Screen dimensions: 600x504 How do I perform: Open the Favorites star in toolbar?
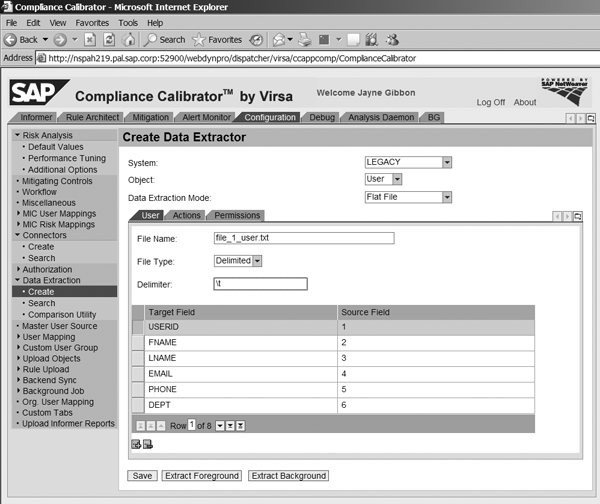(217, 40)
